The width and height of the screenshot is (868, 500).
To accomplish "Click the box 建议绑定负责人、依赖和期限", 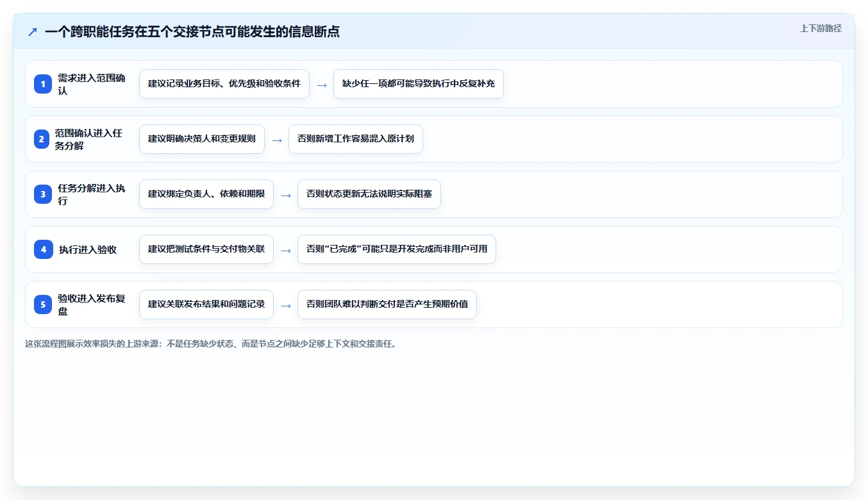I will click(x=206, y=194).
